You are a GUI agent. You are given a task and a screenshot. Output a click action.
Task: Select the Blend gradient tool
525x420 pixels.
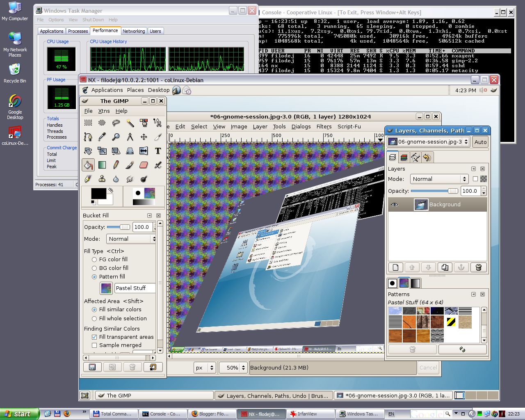(x=102, y=165)
